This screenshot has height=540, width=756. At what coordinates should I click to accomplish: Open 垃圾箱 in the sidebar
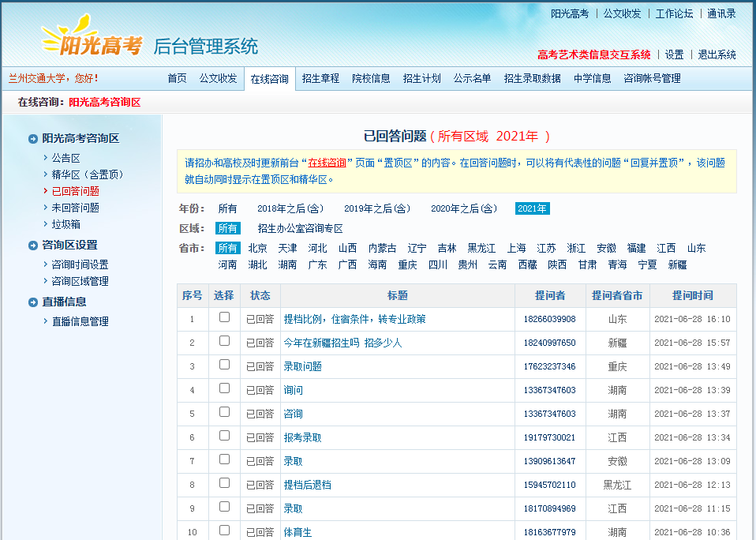(65, 224)
